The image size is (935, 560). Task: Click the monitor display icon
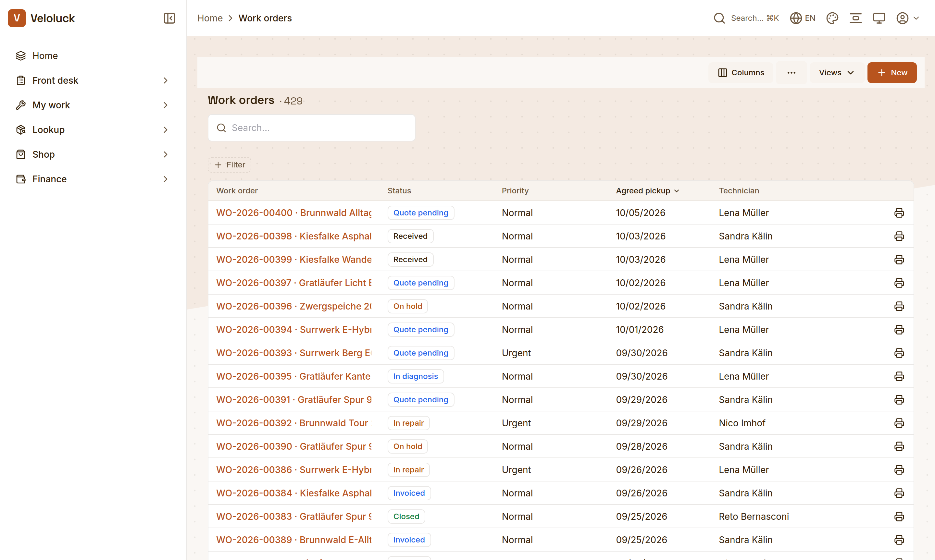(879, 18)
